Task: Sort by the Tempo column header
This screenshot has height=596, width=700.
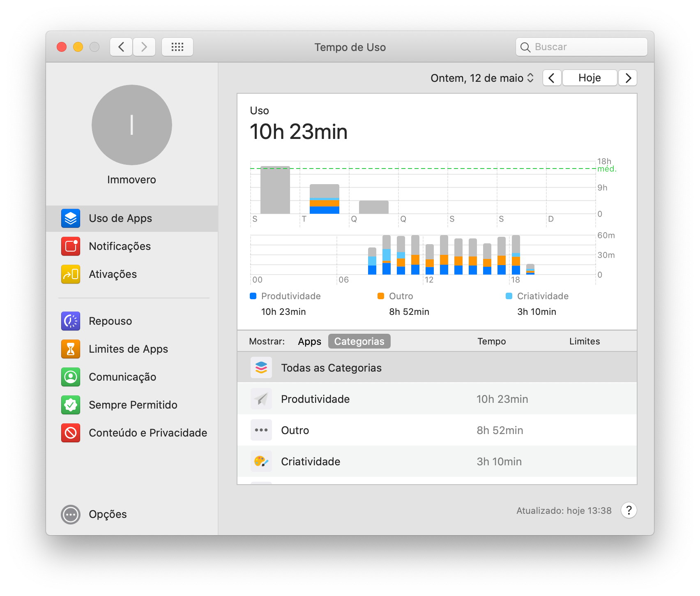Action: (492, 341)
